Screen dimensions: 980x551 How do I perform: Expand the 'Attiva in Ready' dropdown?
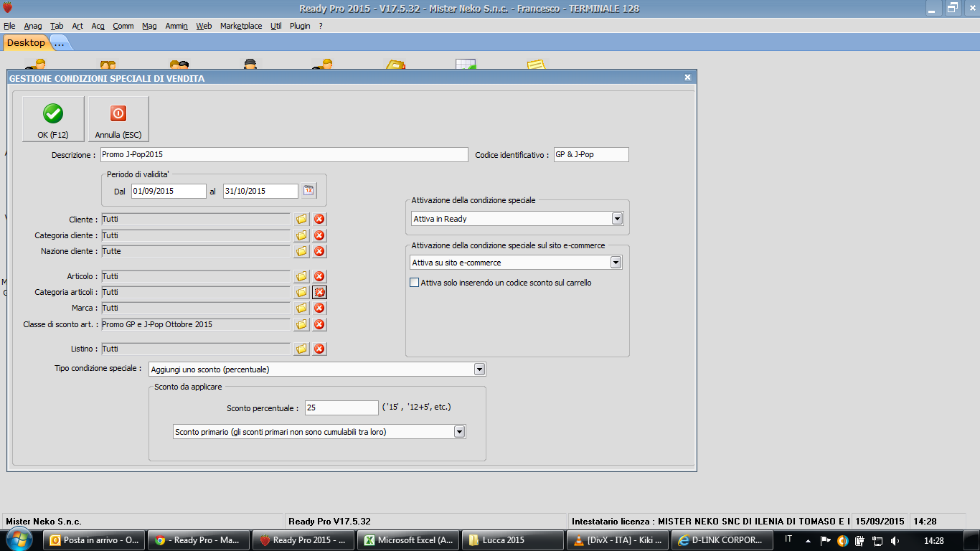point(617,219)
